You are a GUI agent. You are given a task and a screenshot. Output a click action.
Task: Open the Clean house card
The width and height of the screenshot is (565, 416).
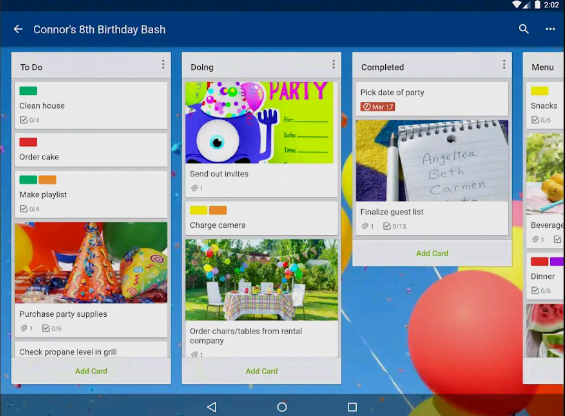(91, 105)
